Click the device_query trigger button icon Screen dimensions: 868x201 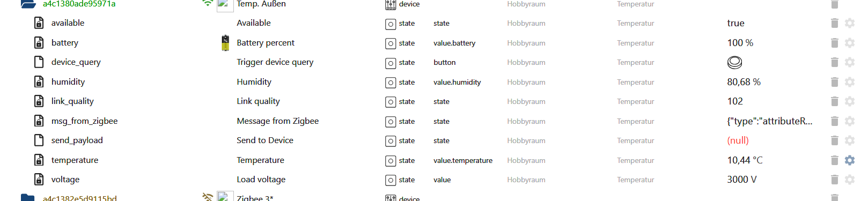[x=734, y=63]
